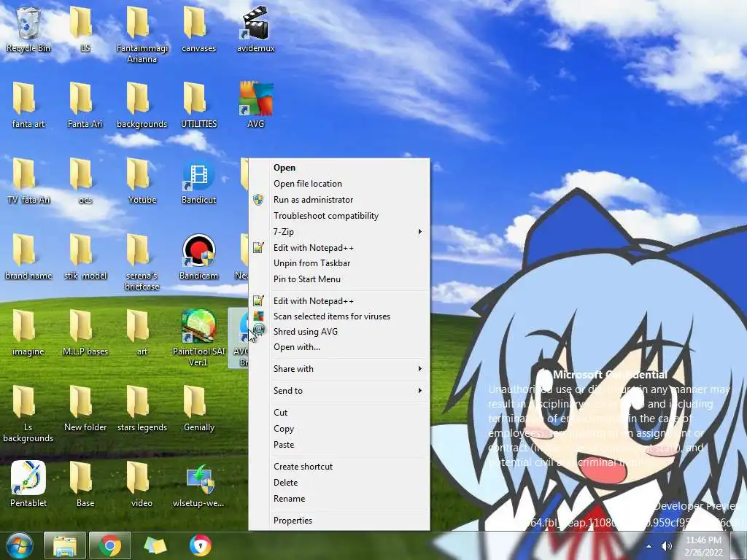Expand the Share with submenu
Image resolution: width=747 pixels, height=560 pixels.
(339, 368)
